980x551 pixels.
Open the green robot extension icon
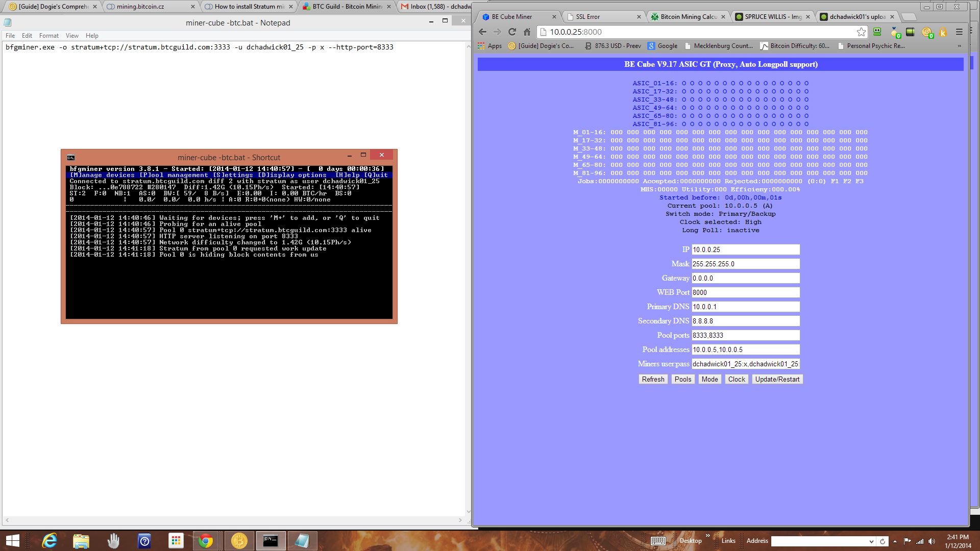click(x=877, y=32)
